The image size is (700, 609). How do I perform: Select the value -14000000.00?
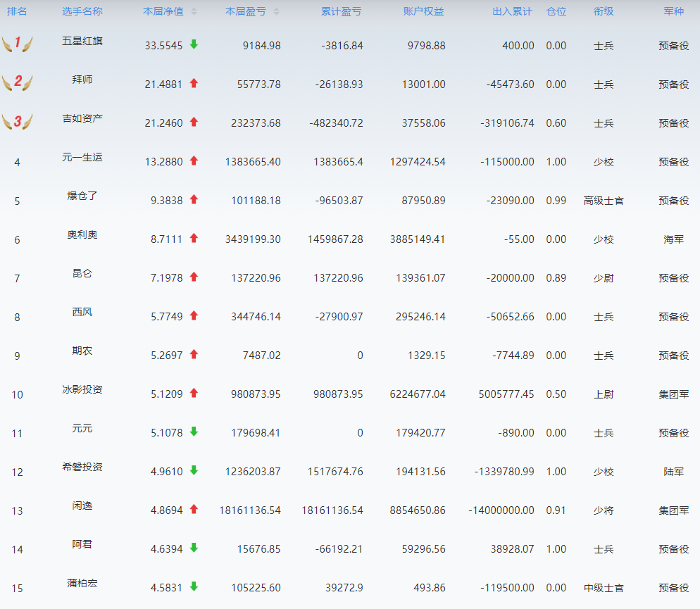point(501,510)
